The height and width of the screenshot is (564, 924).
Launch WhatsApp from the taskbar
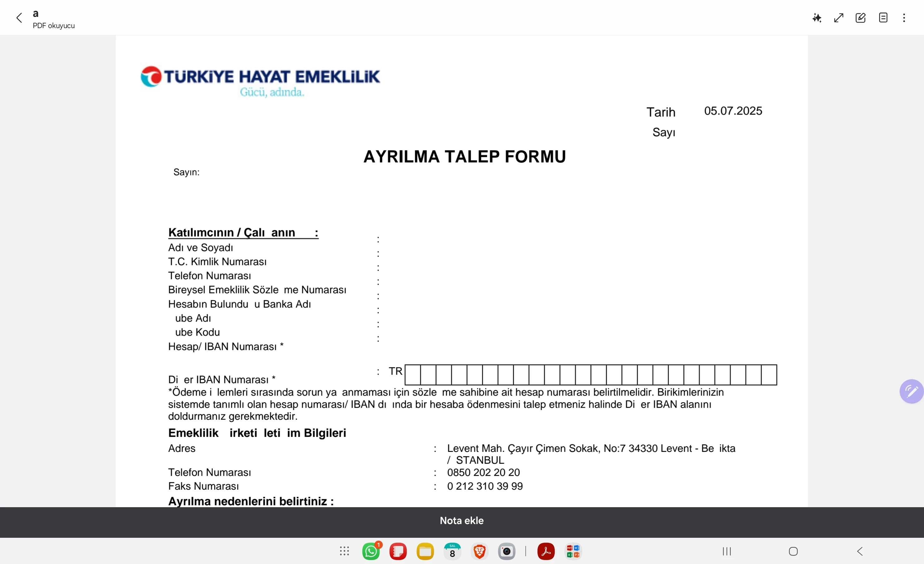click(371, 552)
